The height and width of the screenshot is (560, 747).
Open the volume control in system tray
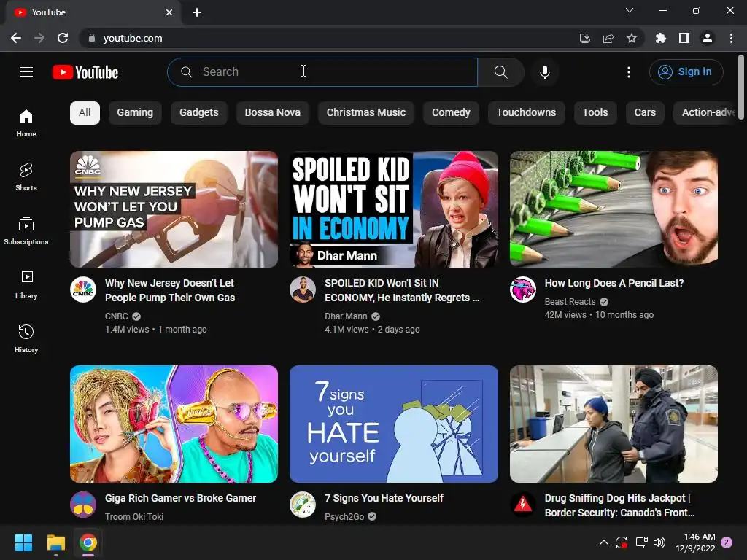tap(659, 542)
